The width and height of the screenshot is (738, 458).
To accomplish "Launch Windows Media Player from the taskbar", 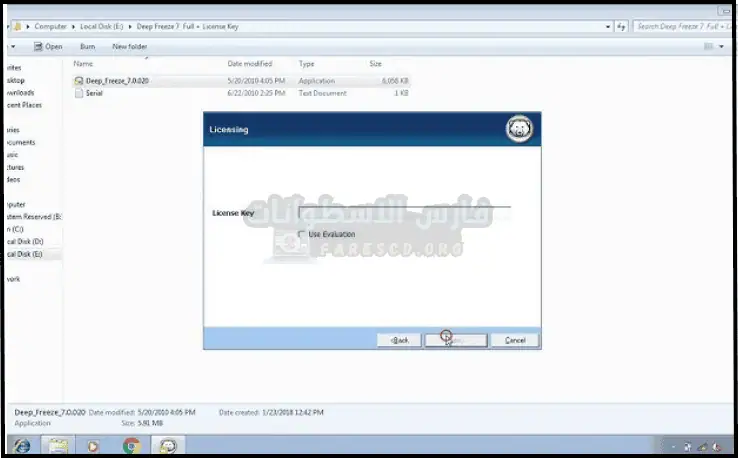I will (x=94, y=445).
